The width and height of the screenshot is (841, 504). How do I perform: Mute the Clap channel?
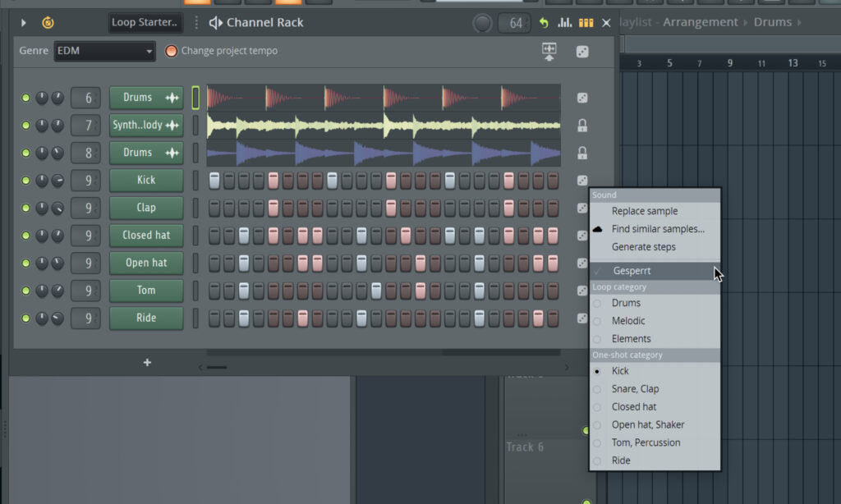pos(25,208)
